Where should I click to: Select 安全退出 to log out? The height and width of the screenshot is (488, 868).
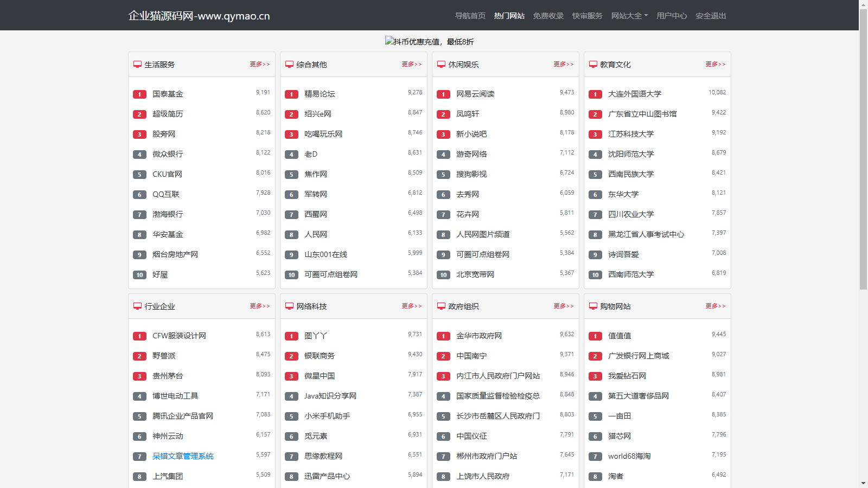[x=711, y=16]
